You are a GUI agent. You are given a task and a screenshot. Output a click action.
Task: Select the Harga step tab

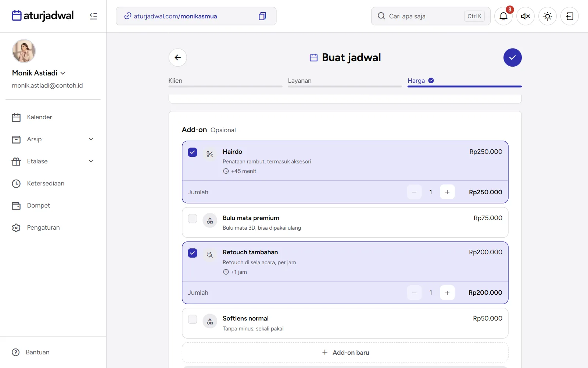pos(465,82)
